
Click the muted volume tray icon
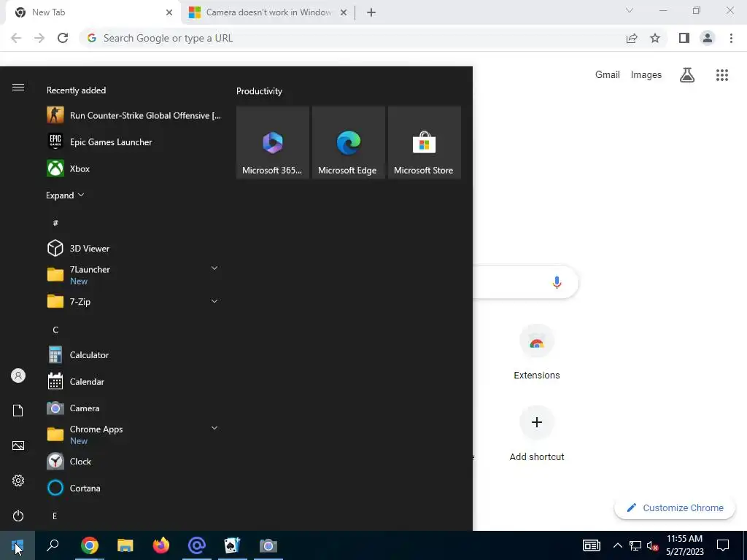click(653, 545)
